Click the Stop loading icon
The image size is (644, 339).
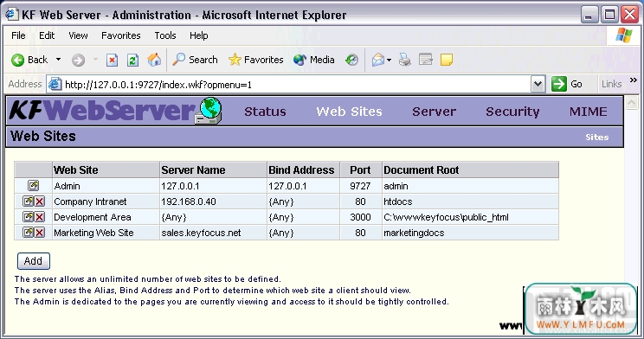point(112,61)
